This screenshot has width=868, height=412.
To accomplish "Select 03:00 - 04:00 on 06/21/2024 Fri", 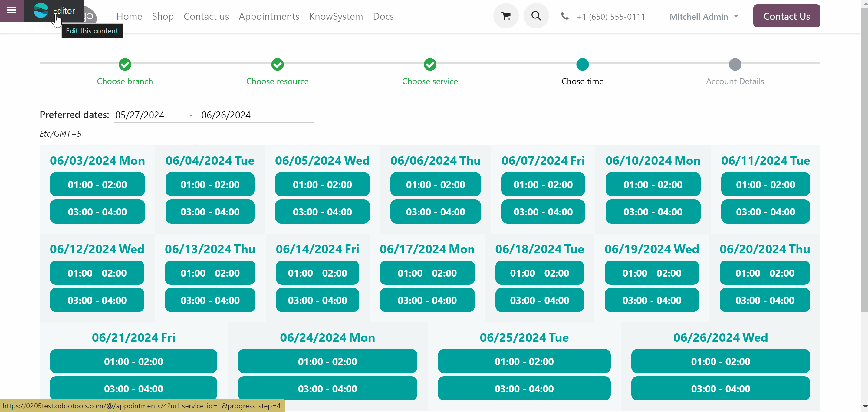I will (x=133, y=388).
